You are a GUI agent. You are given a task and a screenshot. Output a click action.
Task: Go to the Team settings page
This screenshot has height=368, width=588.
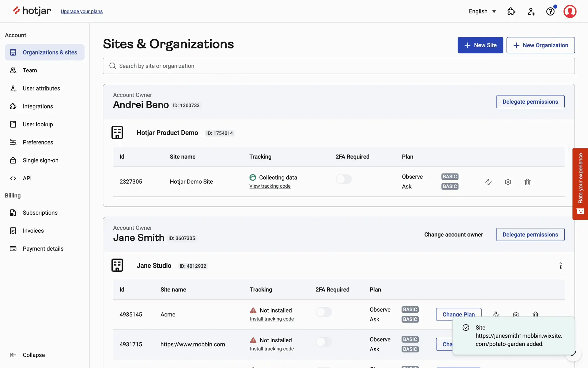click(x=30, y=70)
